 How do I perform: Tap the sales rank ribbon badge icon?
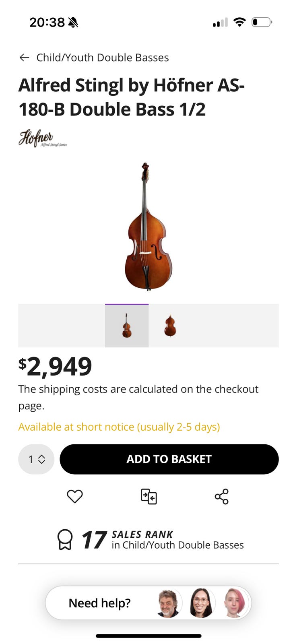point(65,540)
